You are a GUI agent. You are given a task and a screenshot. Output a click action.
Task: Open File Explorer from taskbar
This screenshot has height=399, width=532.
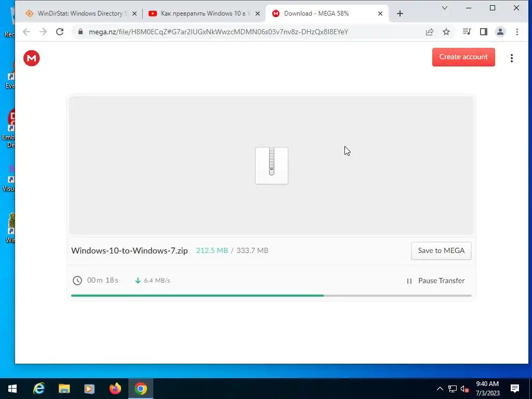click(x=64, y=389)
